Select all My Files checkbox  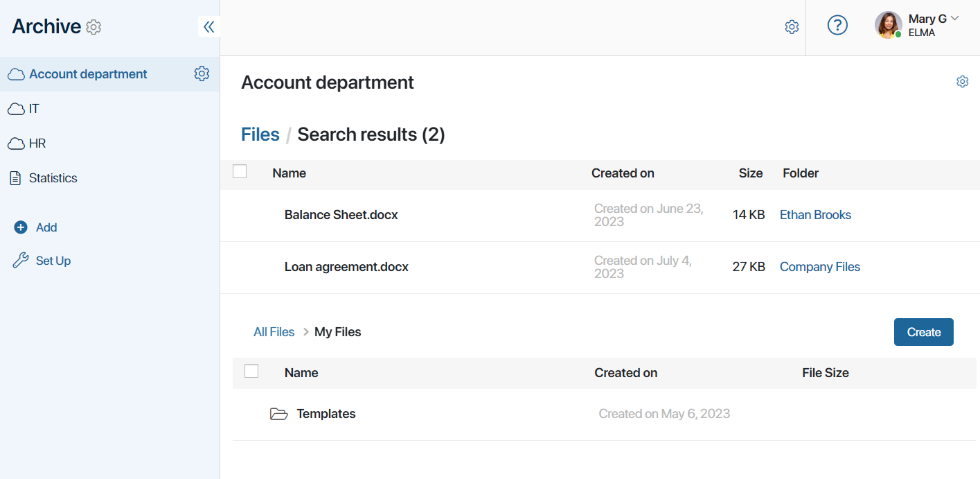pyautogui.click(x=251, y=371)
